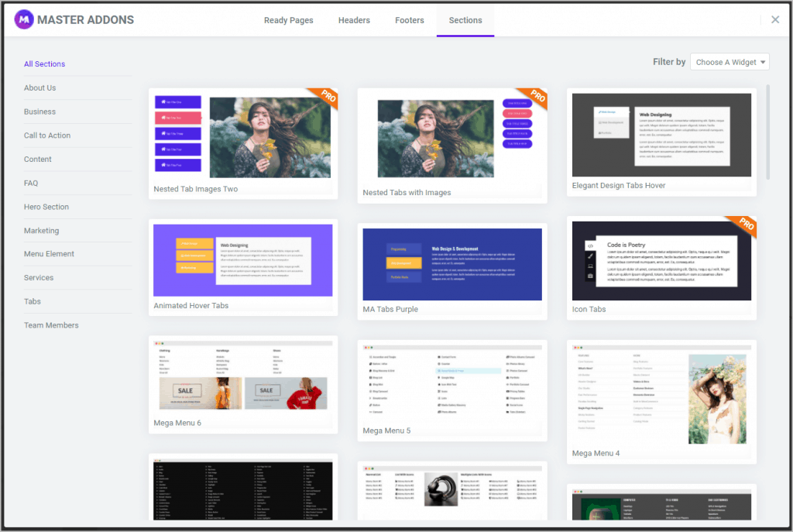Open the Headers tab

[x=354, y=20]
